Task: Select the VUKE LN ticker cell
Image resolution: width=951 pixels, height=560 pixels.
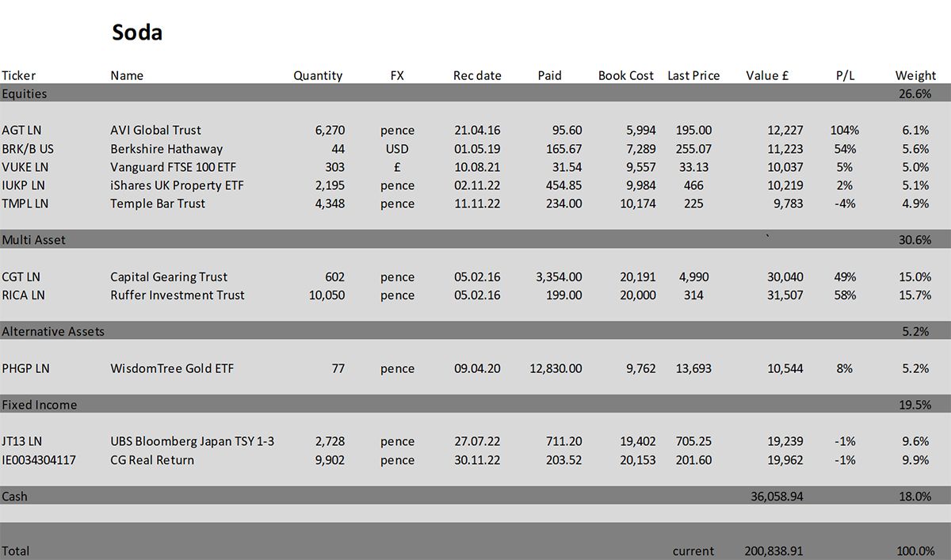Action: pyautogui.click(x=25, y=167)
